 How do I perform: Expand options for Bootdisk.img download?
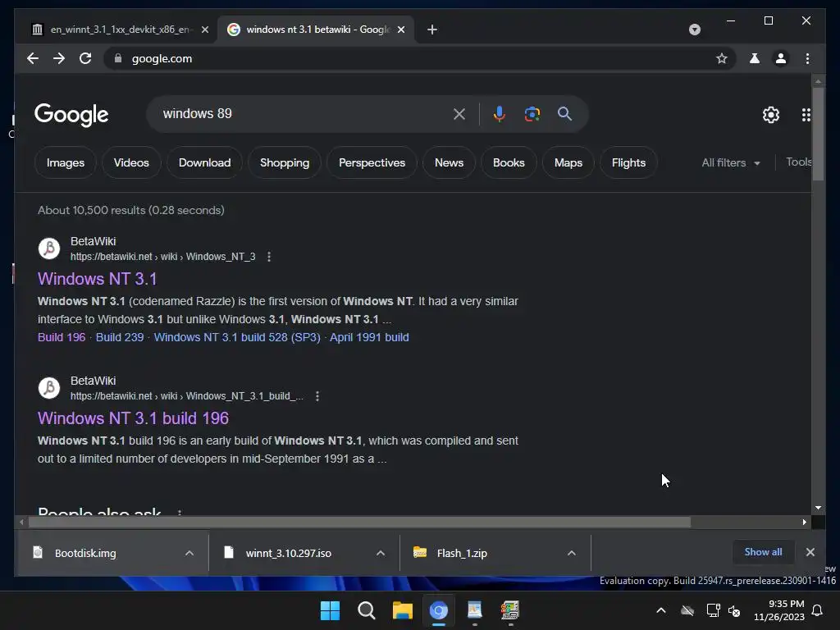click(x=189, y=553)
